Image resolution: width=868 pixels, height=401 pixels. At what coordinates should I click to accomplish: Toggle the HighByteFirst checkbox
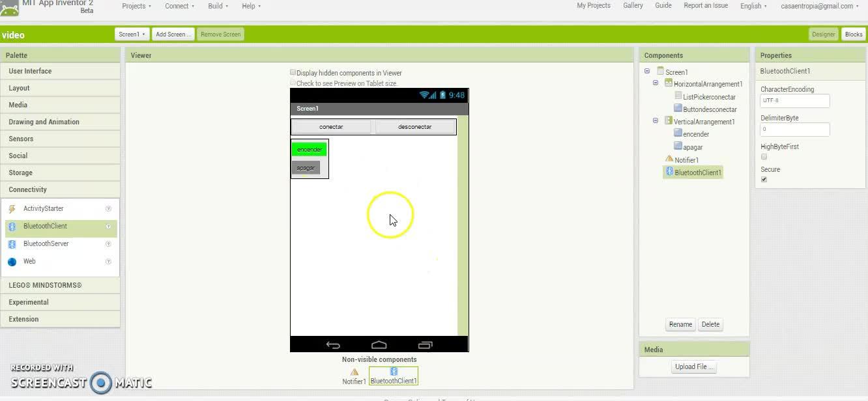pyautogui.click(x=764, y=157)
